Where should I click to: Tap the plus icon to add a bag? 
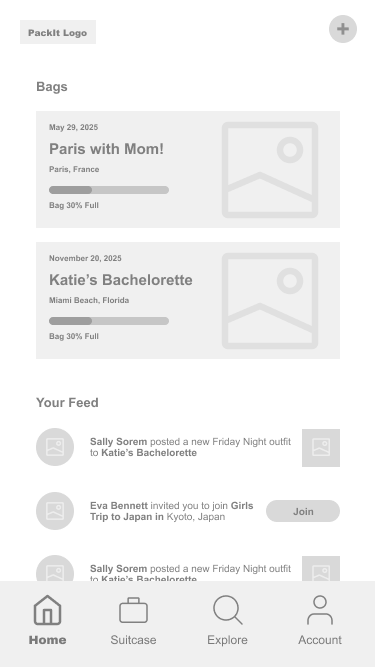pyautogui.click(x=343, y=29)
